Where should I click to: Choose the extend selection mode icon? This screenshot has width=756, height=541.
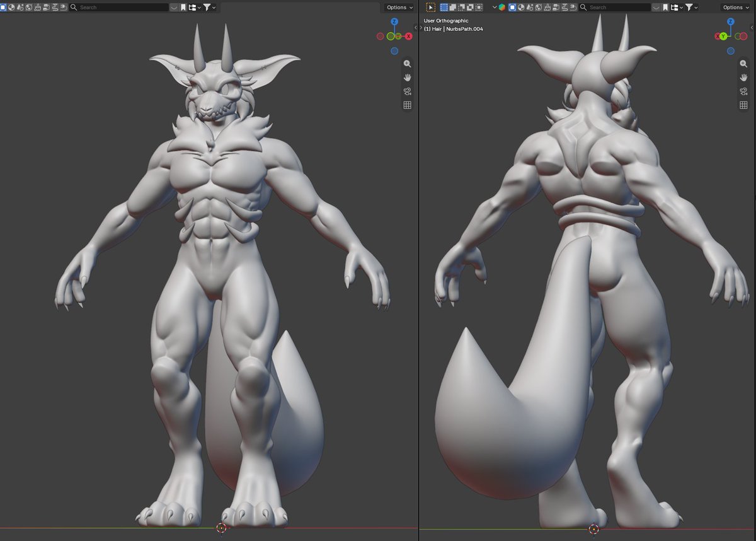pos(452,7)
